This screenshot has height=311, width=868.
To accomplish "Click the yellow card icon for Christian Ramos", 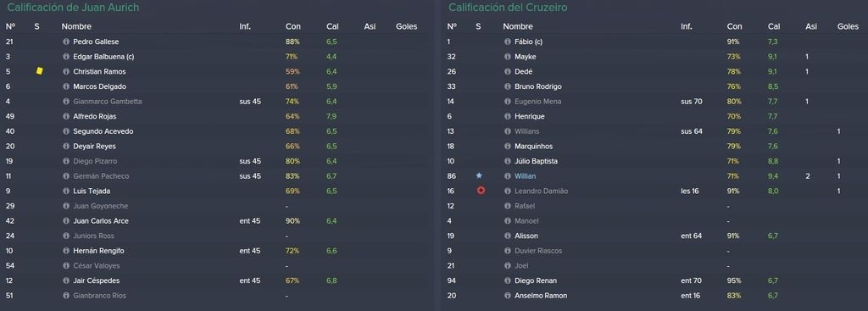I will 39,71.
